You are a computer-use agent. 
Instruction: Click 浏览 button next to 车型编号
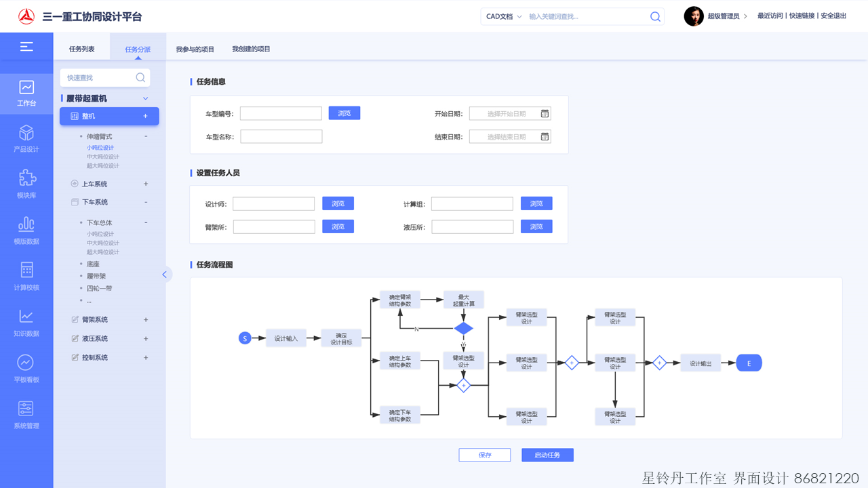point(344,113)
